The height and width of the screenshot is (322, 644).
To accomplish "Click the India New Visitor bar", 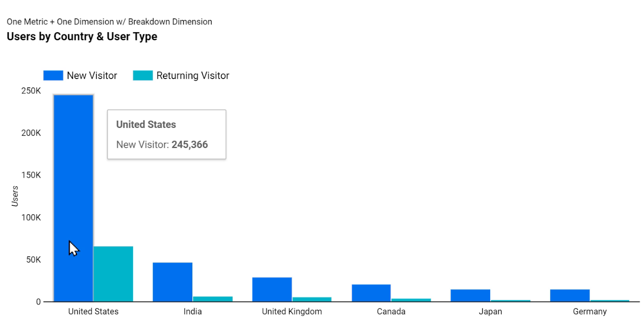I will [x=173, y=282].
